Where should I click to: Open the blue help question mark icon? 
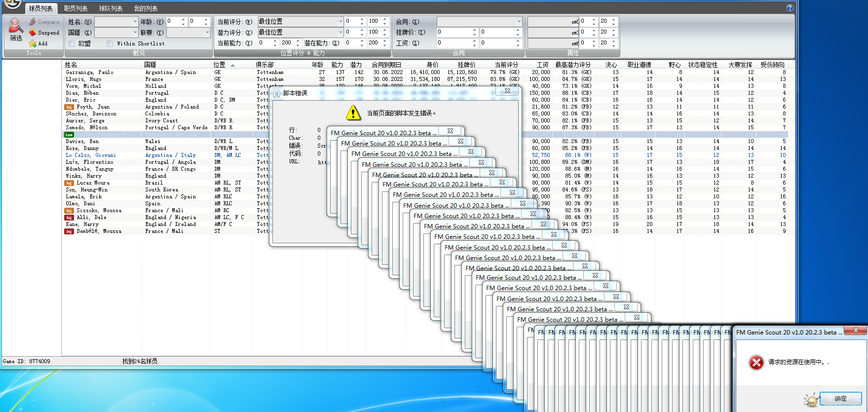click(x=790, y=8)
